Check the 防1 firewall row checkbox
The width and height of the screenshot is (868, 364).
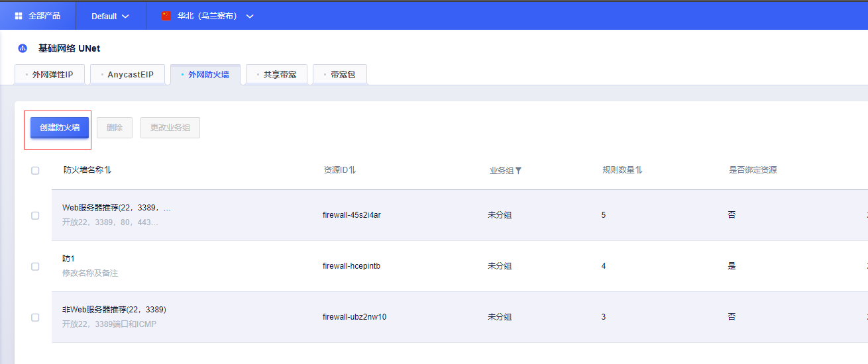[x=35, y=266]
